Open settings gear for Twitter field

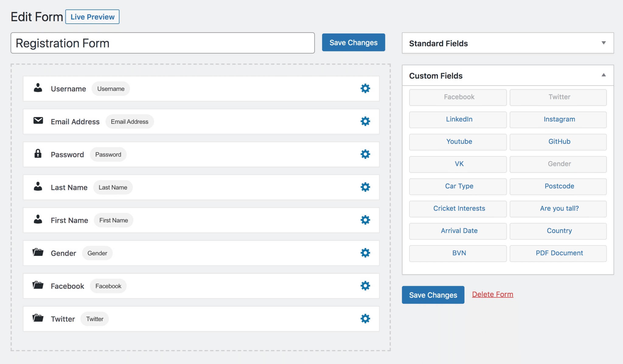[365, 318]
